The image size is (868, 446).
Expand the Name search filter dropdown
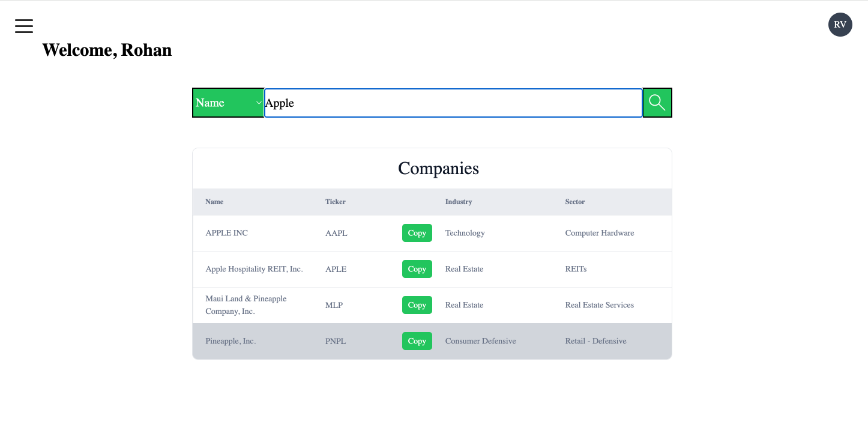coord(228,103)
